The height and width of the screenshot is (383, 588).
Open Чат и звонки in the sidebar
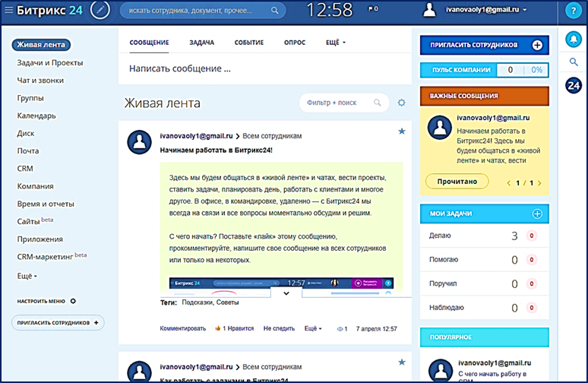pyautogui.click(x=40, y=81)
